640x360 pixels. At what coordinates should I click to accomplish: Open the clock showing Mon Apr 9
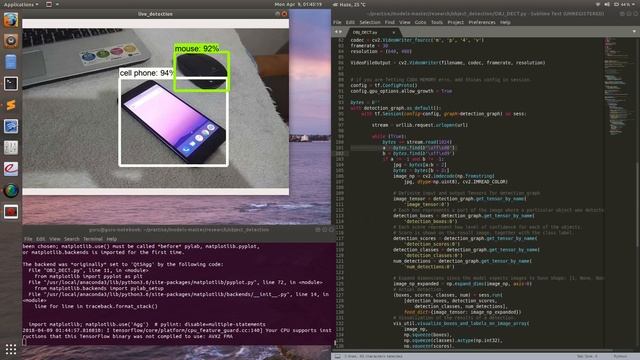pos(298,4)
